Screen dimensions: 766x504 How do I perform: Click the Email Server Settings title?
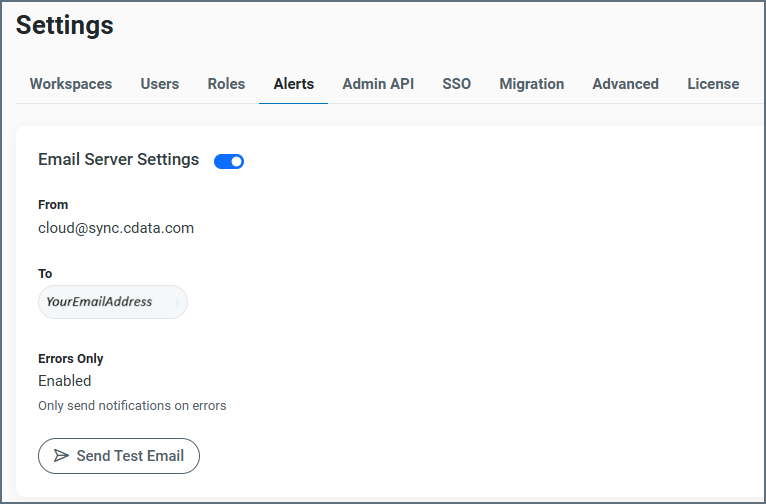(118, 160)
